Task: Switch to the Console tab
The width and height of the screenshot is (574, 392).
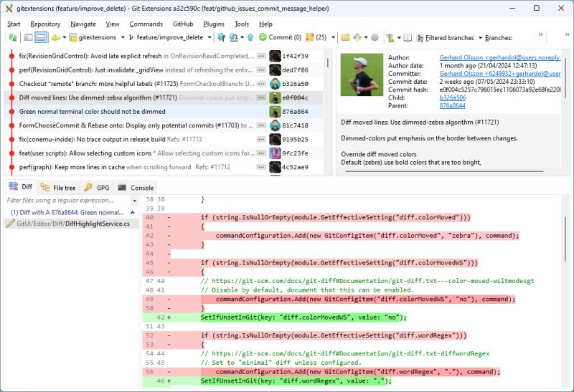Action: pos(136,188)
